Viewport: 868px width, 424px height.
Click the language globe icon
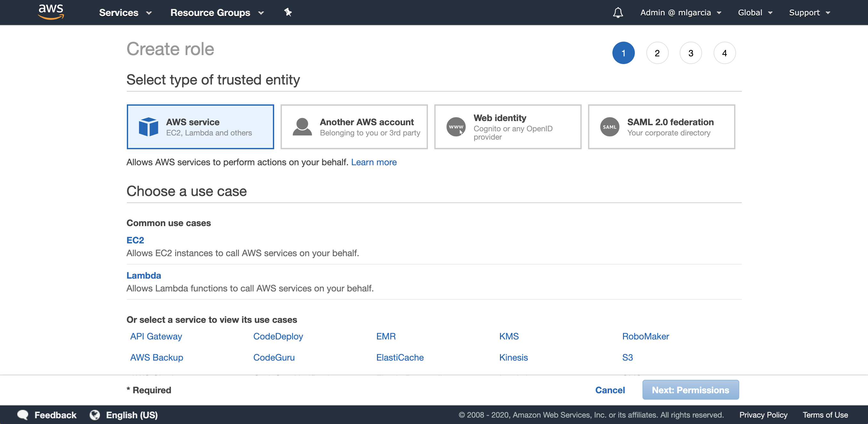(x=95, y=415)
